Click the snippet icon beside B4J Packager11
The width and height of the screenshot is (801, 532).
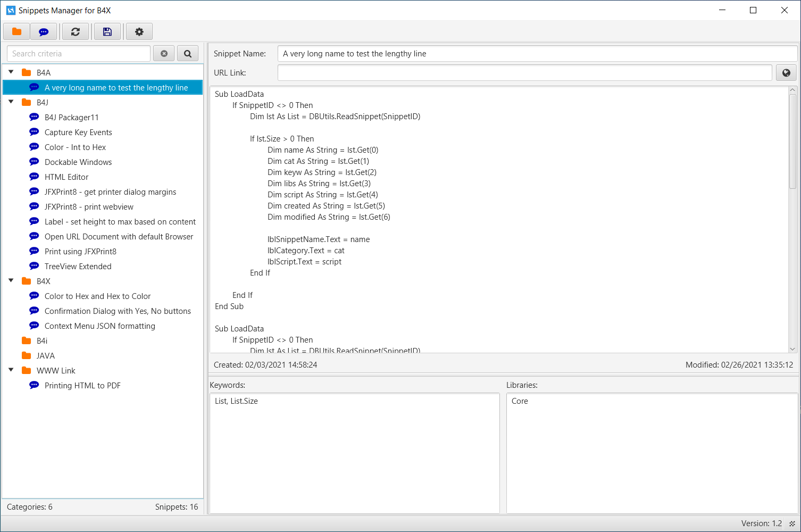pyautogui.click(x=34, y=117)
